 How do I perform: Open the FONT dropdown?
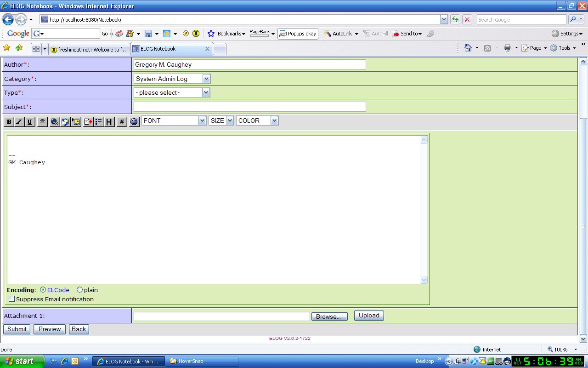click(174, 121)
